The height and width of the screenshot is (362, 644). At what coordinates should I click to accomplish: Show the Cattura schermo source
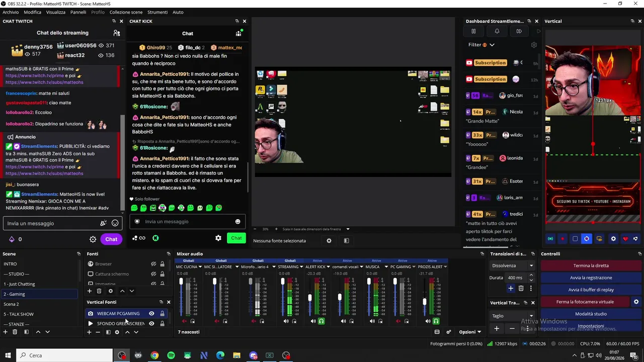point(153,274)
